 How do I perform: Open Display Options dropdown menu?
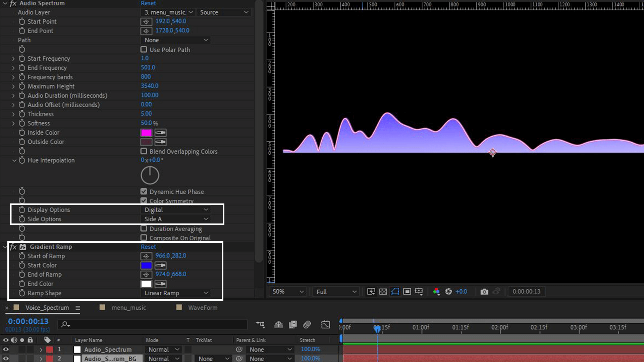(175, 209)
